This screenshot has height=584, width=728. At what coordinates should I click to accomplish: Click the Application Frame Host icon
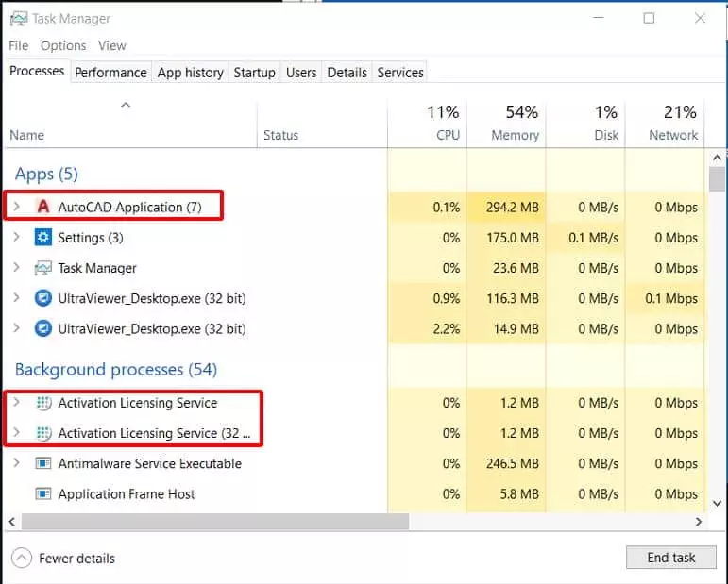point(42,494)
